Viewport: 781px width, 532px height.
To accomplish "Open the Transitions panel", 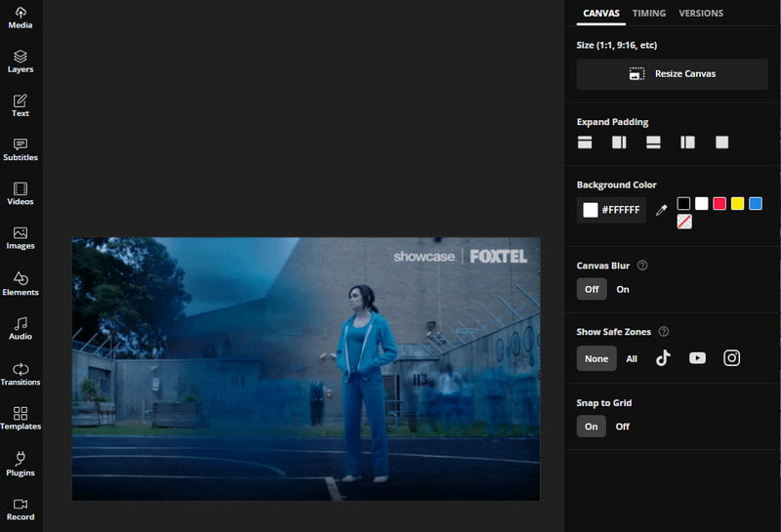I will pyautogui.click(x=21, y=375).
